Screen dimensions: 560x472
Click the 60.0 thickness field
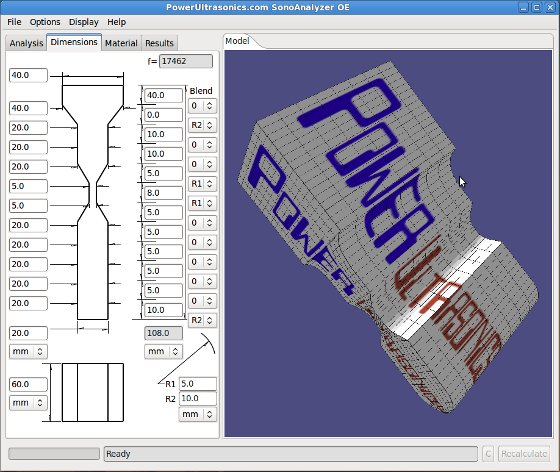pyautogui.click(x=28, y=384)
